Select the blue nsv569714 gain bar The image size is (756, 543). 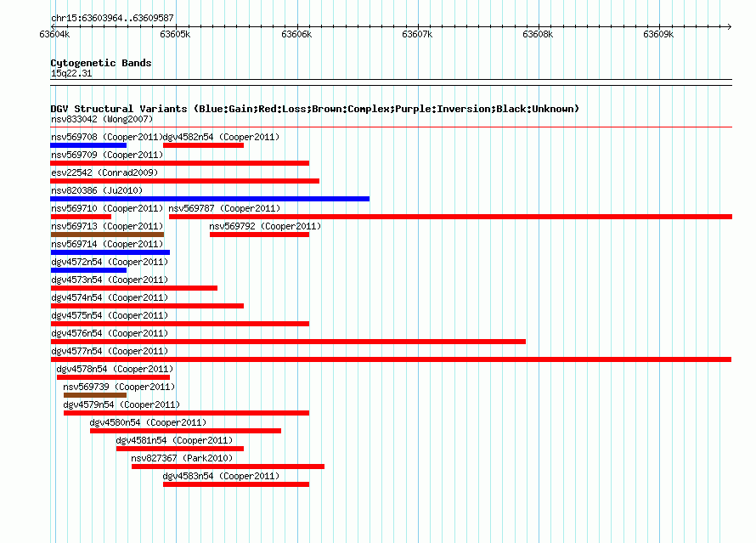click(110, 252)
